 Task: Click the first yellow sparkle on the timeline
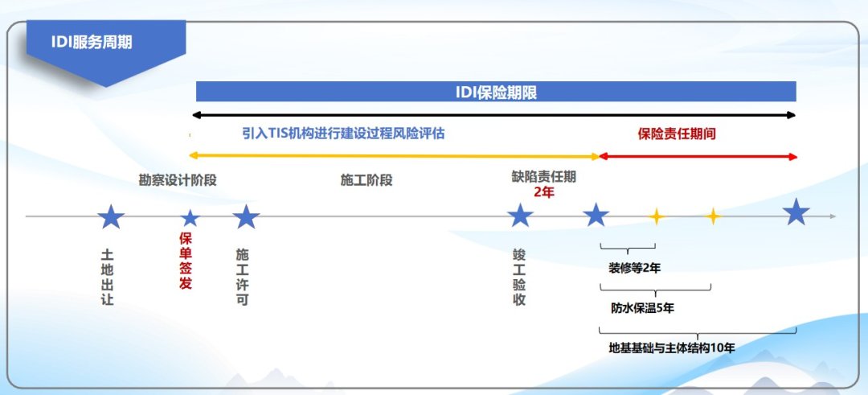coord(657,216)
